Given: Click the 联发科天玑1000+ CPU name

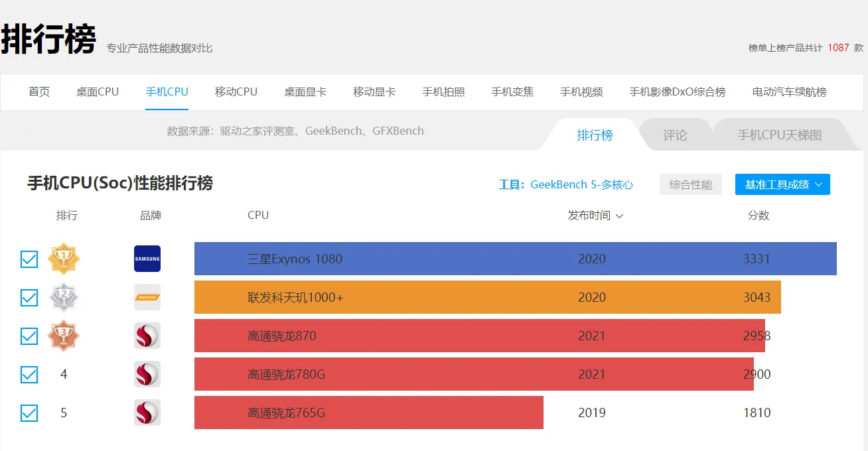Looking at the screenshot, I should [296, 297].
